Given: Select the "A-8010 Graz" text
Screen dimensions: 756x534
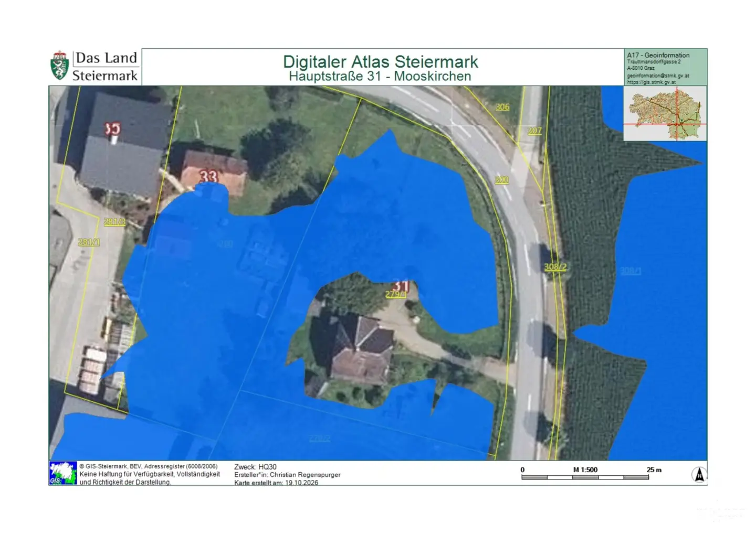Looking at the screenshot, I should tap(640, 68).
